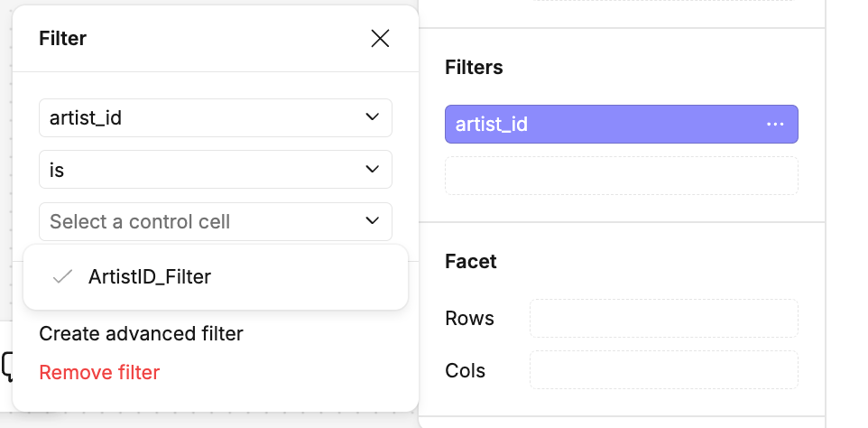Viewport: 868px width, 428px height.
Task: Click the red Remove filter link
Action: [x=99, y=372]
